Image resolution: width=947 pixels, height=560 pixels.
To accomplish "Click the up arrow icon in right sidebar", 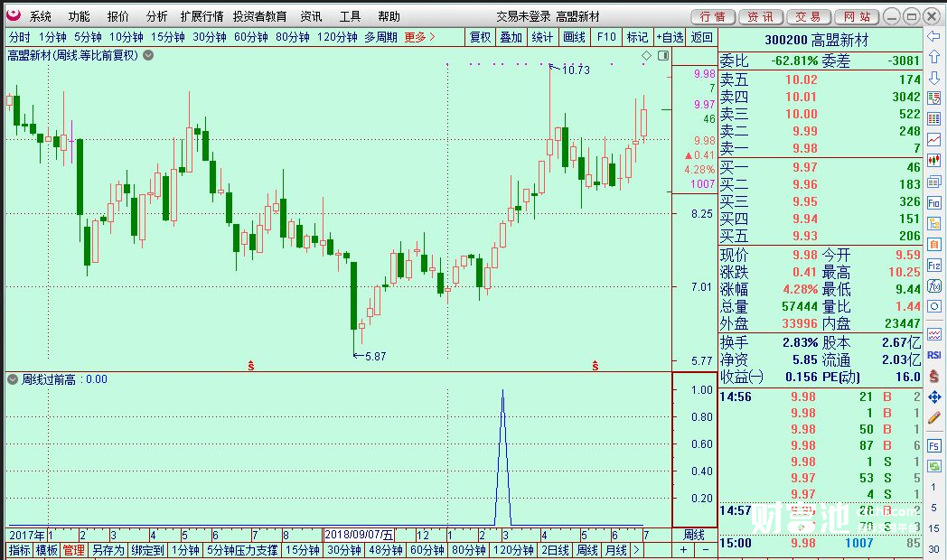I will click(934, 57).
